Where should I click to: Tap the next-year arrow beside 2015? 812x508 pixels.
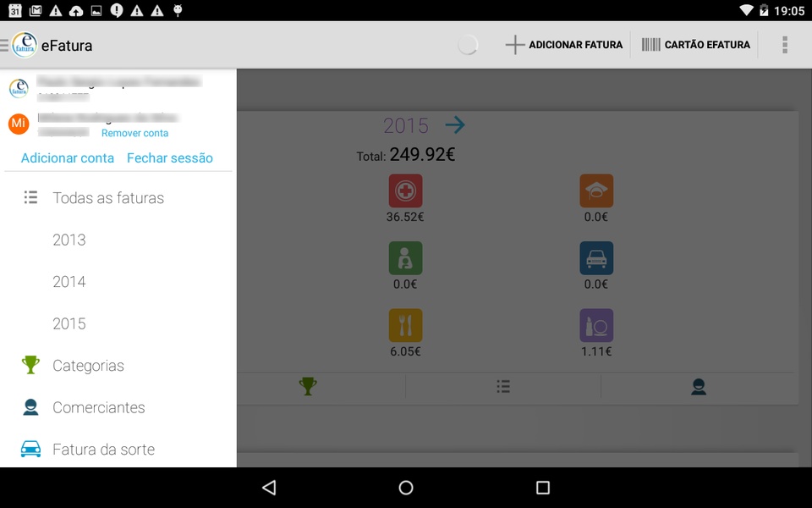tap(455, 125)
